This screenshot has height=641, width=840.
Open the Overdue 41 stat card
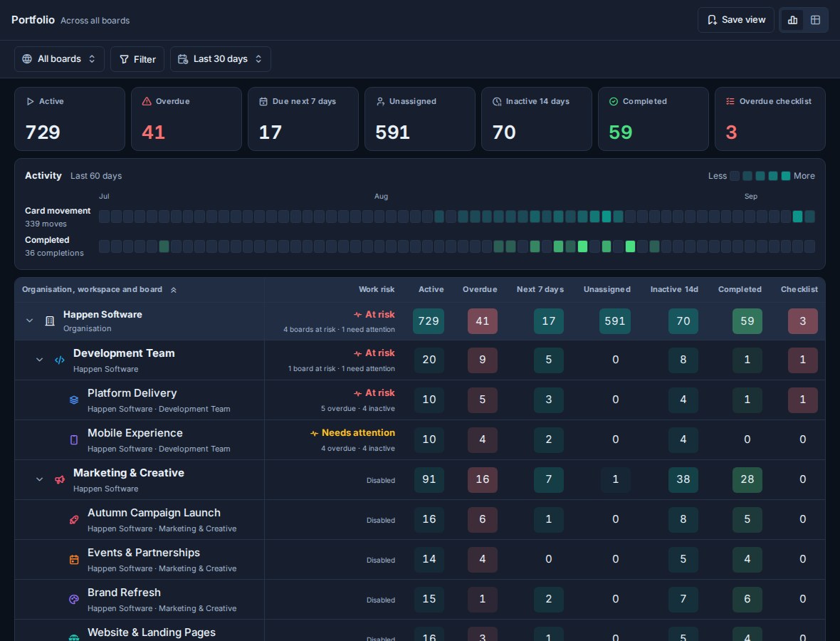tap(187, 119)
